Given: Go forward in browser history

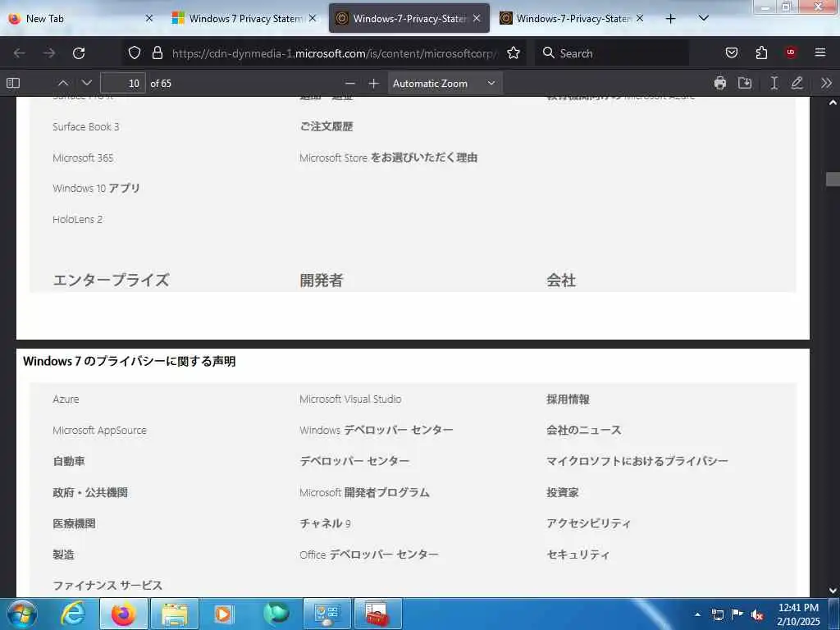Looking at the screenshot, I should pos(49,53).
